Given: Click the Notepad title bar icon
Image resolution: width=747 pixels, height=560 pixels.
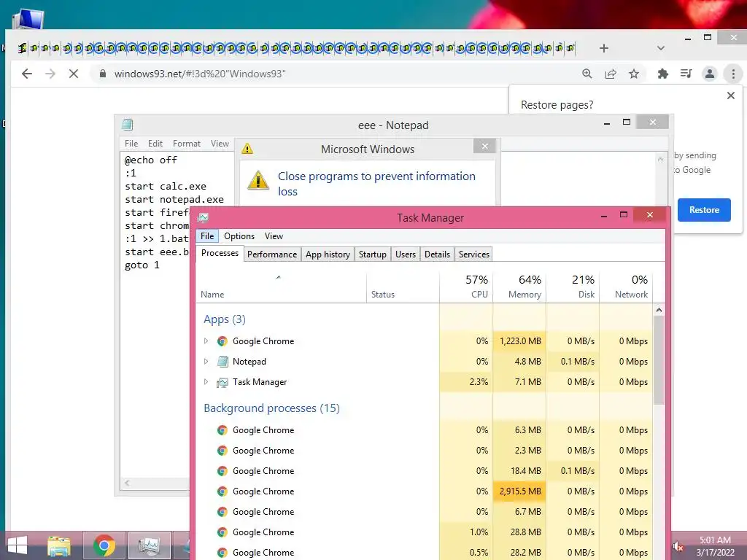Looking at the screenshot, I should (x=127, y=125).
